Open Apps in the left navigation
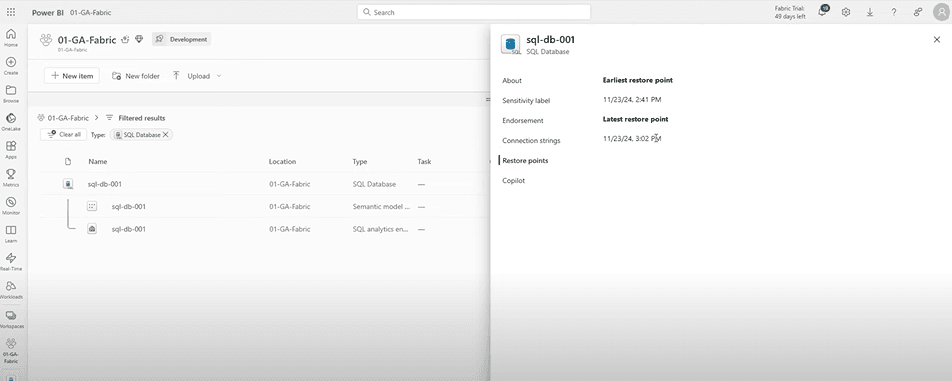This screenshot has height=381, width=952. pyautogui.click(x=11, y=149)
